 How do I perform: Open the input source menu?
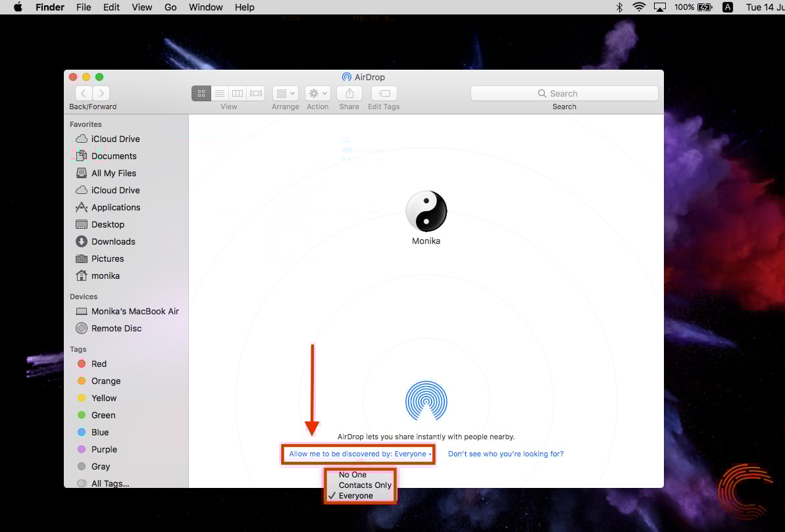728,7
